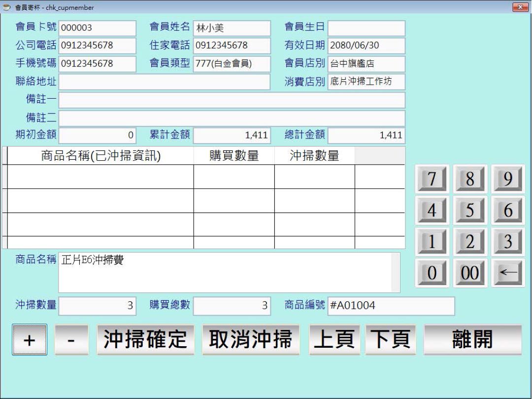Click the 備註一 remarks field
Screen dimensions: 532x399
point(233,100)
